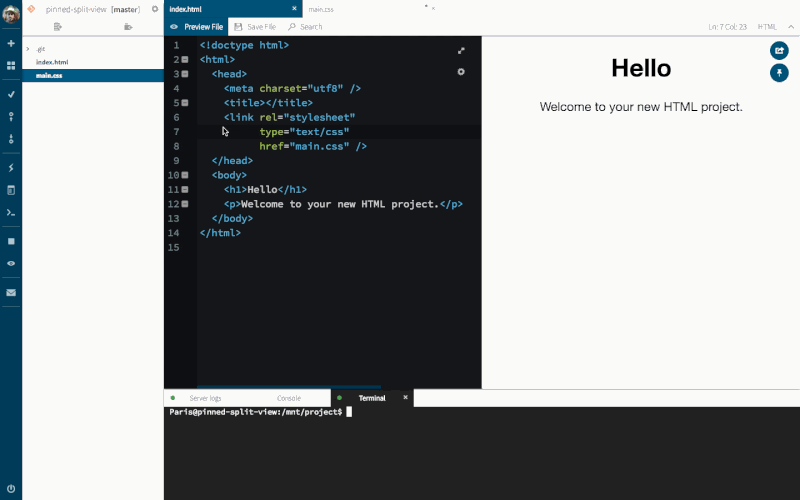Open the dashboard grid icon

pos(11,66)
